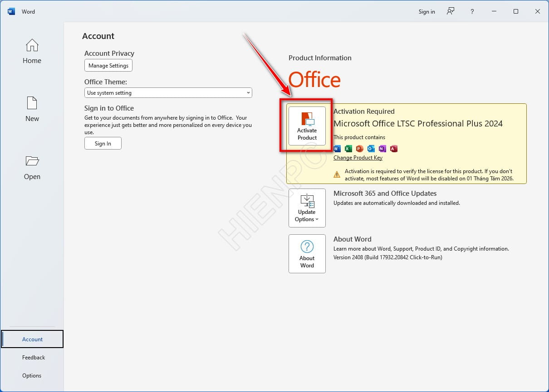This screenshot has width=549, height=392.
Task: Click the Word icon under product contains
Action: (337, 148)
